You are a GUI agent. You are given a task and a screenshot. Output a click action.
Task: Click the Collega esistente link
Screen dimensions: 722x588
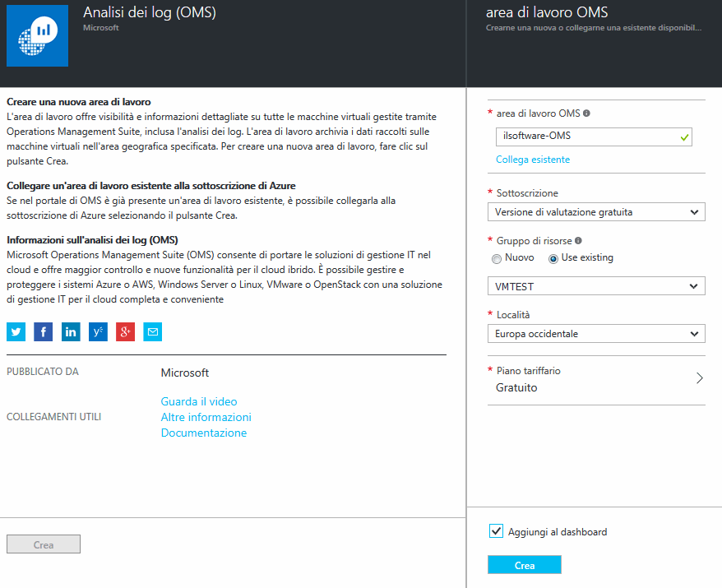coord(533,160)
